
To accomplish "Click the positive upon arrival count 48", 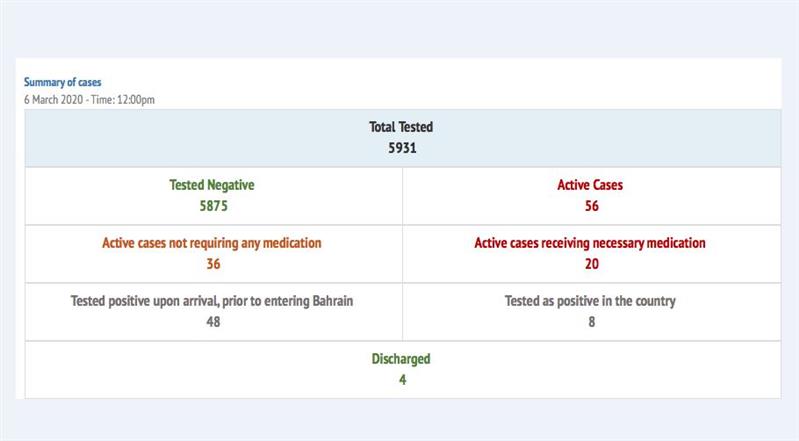I will (212, 321).
